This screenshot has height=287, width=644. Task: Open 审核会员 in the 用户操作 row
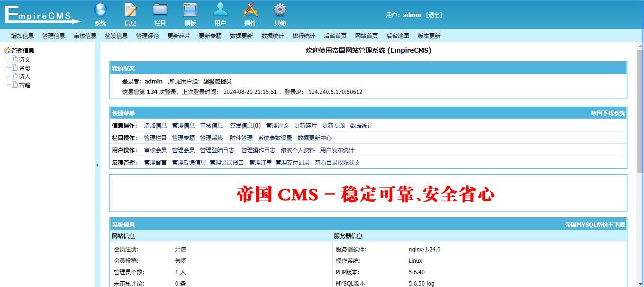click(155, 150)
